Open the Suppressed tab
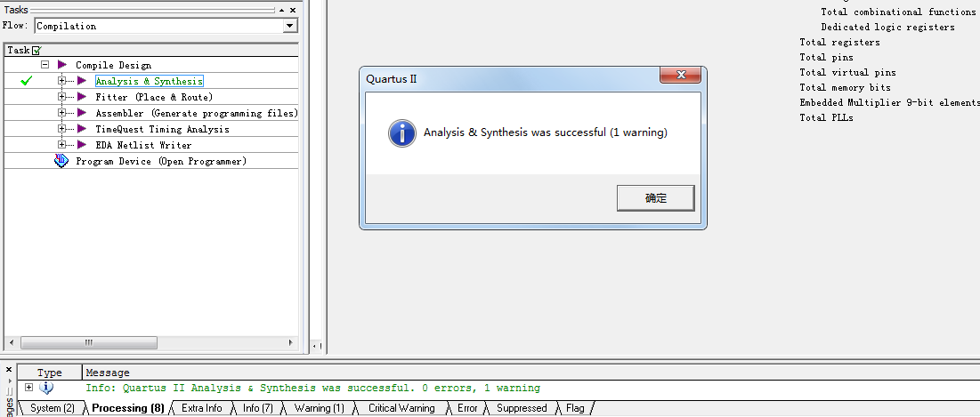The image size is (980, 417). (x=522, y=408)
